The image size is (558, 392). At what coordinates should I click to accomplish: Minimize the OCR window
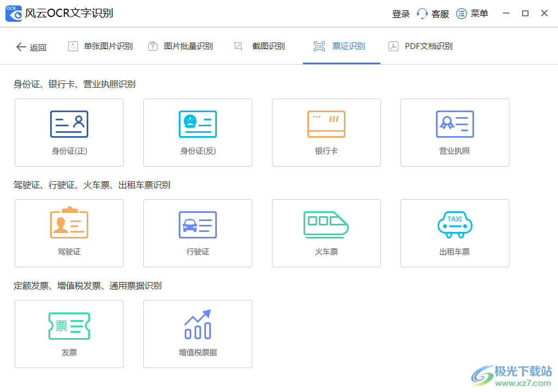coord(506,13)
